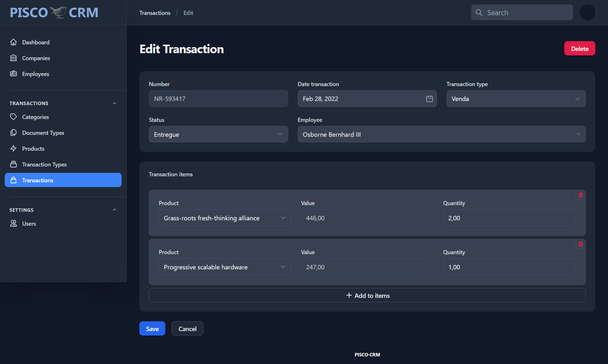608x364 pixels.
Task: Click the Delete button
Action: [x=580, y=48]
